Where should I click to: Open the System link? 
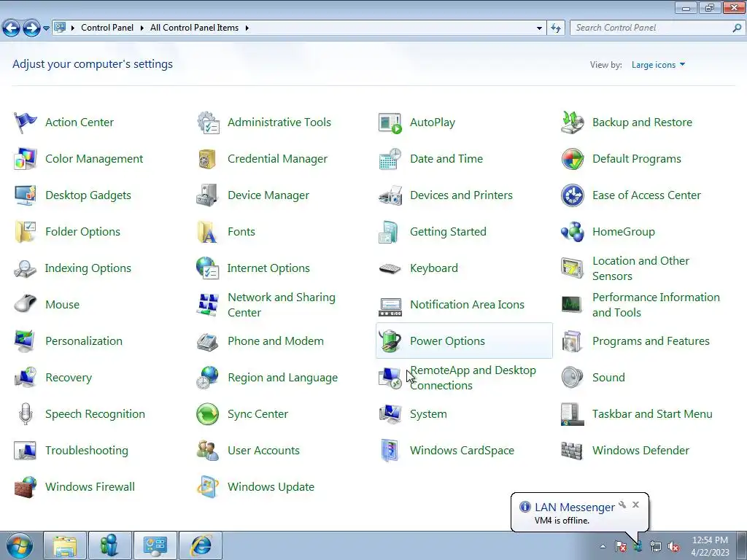[x=428, y=414]
